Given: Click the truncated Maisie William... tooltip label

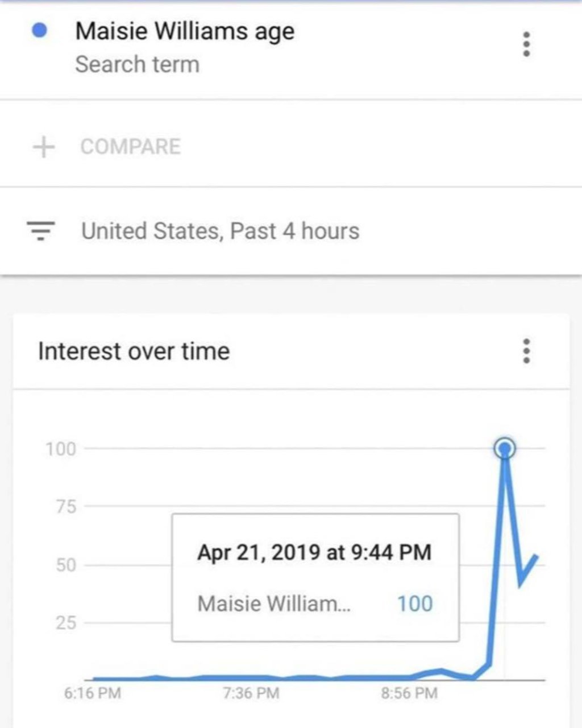Looking at the screenshot, I should coord(274,603).
